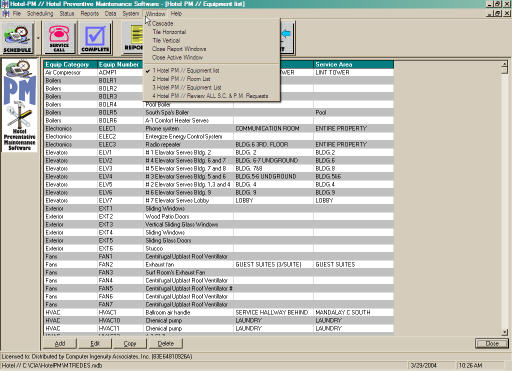
Task: Click the scroll down arrow of the list
Action: (505, 332)
